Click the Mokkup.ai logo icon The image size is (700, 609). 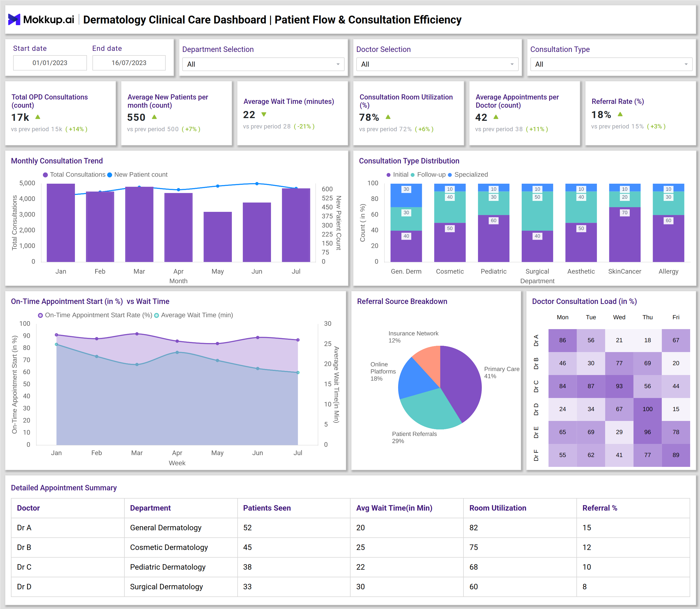14,19
